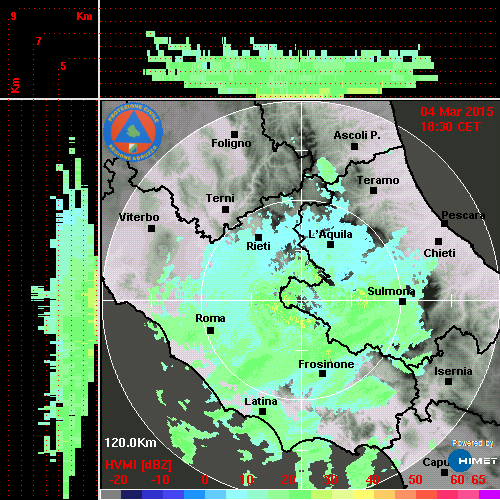
Task: Click the Teramo city marker square
Action: click(x=374, y=191)
